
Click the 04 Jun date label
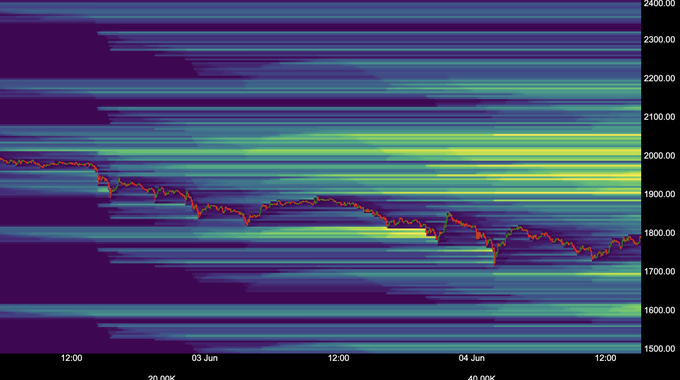471,358
